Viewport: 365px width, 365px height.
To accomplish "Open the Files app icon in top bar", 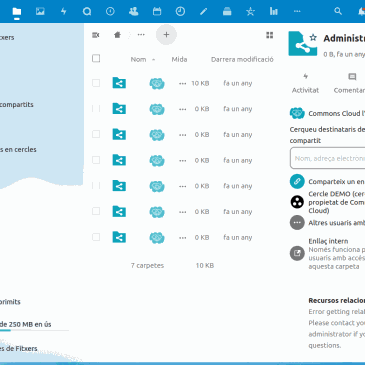I will point(17,12).
